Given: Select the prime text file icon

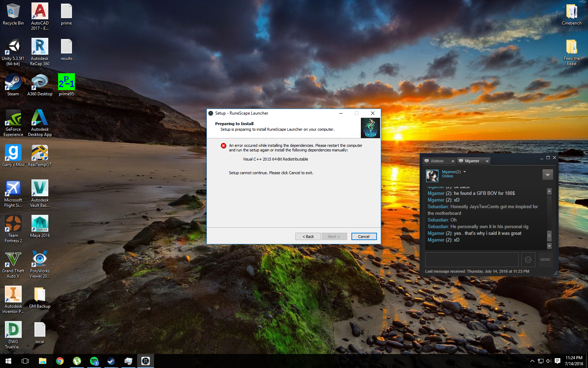Looking at the screenshot, I should pyautogui.click(x=66, y=15).
